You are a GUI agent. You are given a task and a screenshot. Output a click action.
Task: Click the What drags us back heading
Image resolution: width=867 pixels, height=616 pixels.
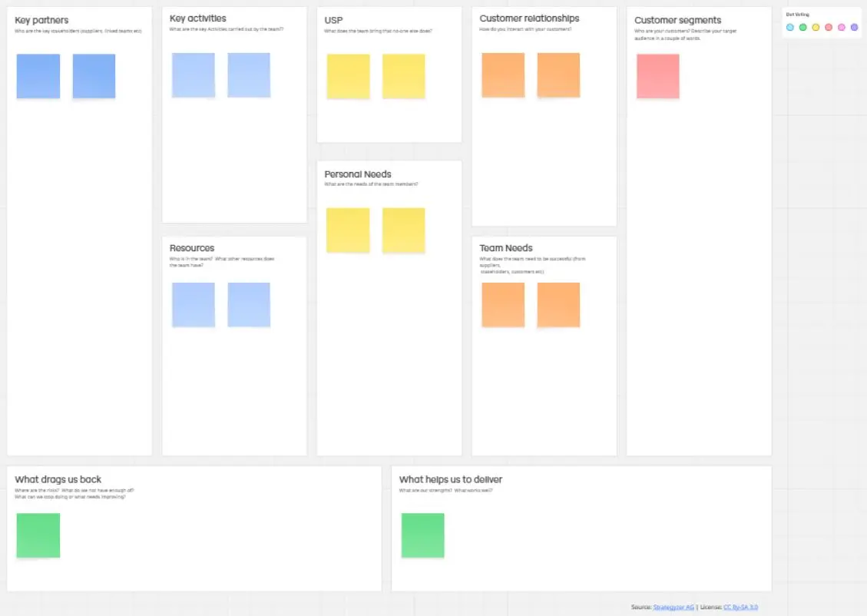[58, 479]
